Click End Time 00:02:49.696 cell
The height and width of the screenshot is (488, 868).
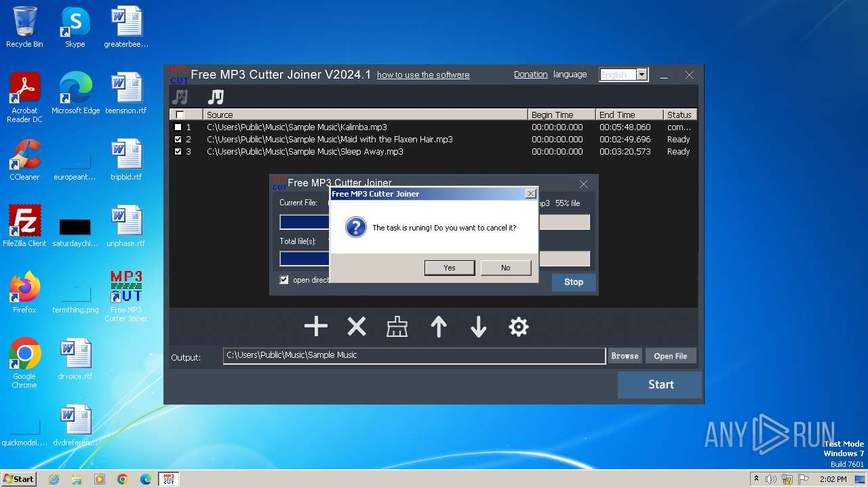tap(625, 139)
